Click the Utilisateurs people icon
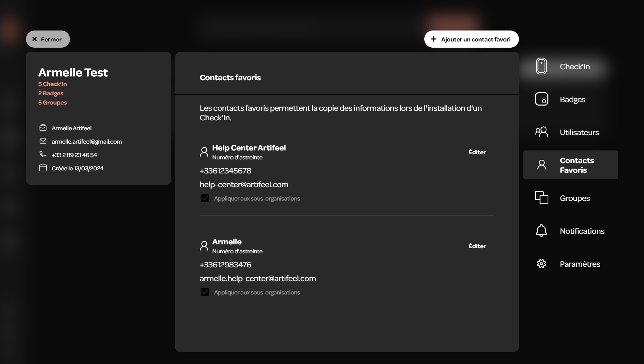This screenshot has width=644, height=364. point(542,132)
